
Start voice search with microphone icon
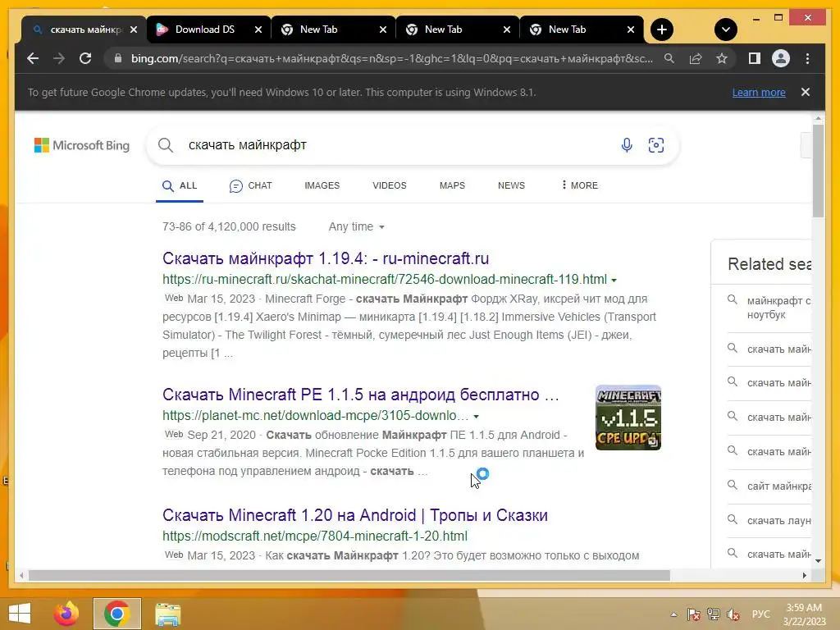point(626,145)
